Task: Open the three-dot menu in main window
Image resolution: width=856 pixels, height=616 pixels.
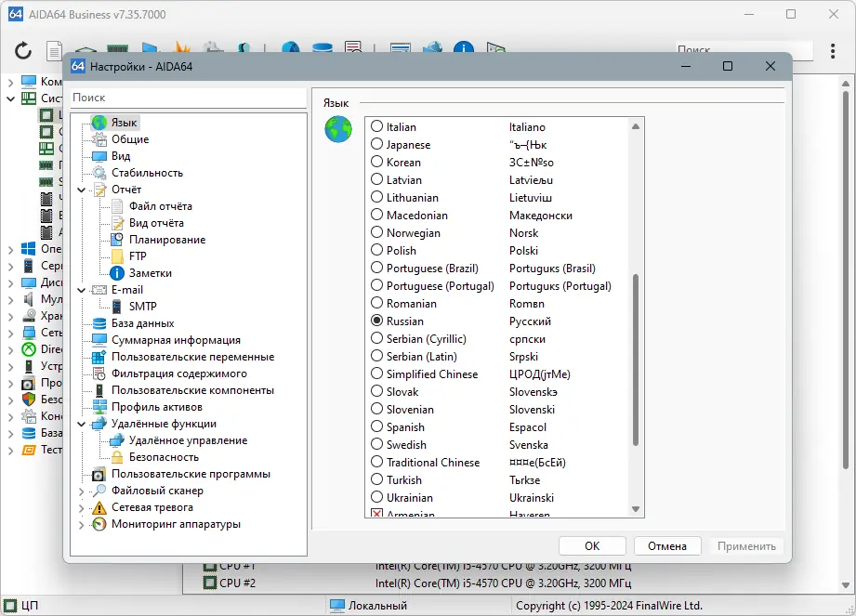Action: [833, 51]
